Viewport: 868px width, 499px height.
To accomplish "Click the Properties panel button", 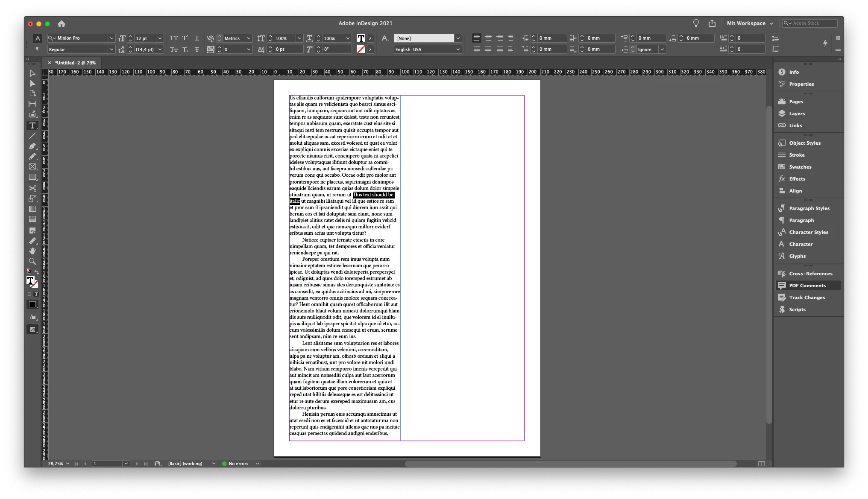I will 801,84.
